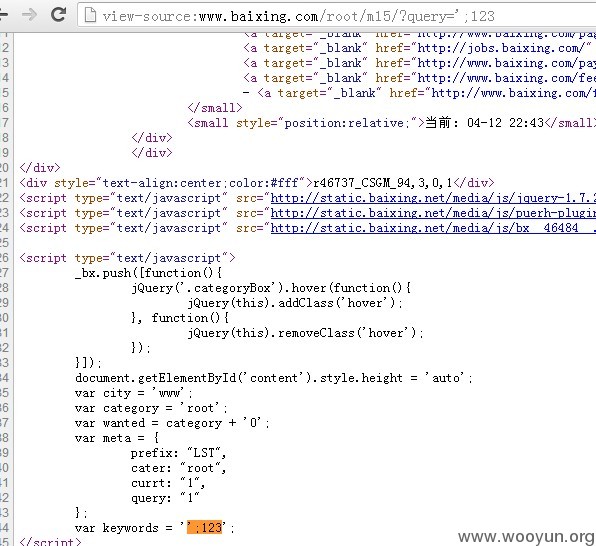The width and height of the screenshot is (596, 546).
Task: Open the bx 46484 script source link
Action: 433,228
